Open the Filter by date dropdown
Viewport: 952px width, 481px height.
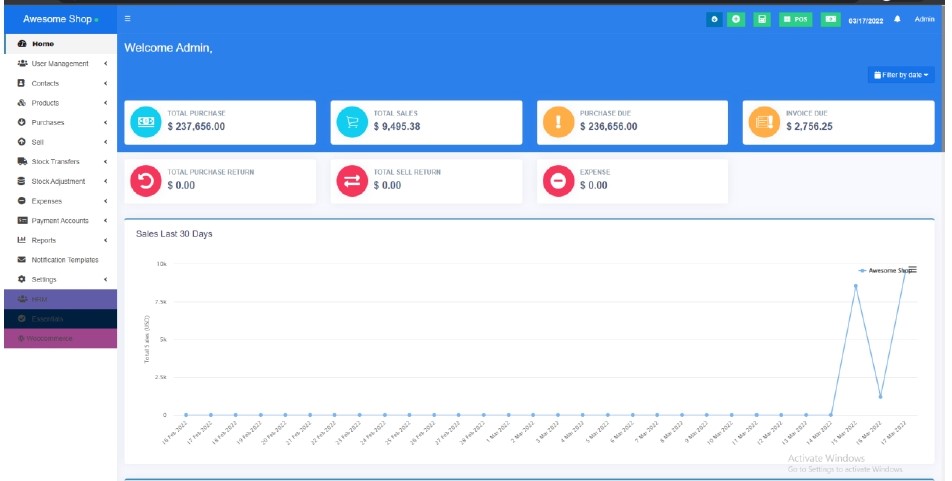coord(901,75)
